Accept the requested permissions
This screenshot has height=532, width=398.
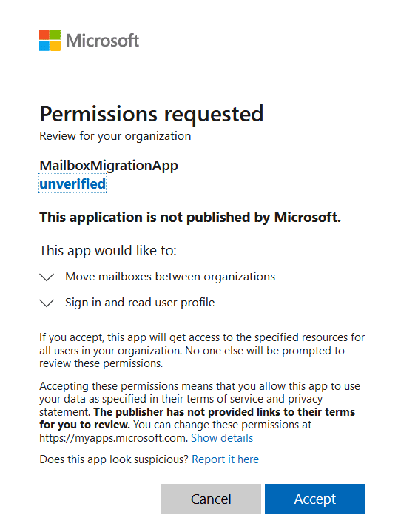coord(315,499)
